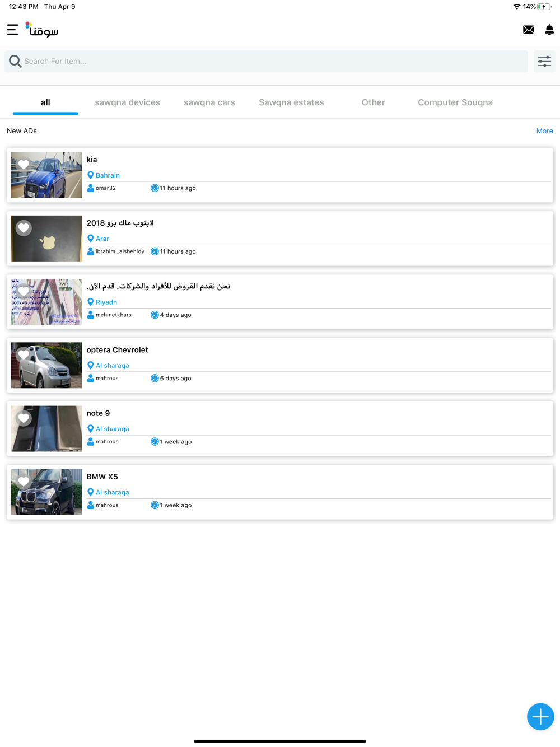The height and width of the screenshot is (747, 560).
Task: Tap the 12:43 PM clock in status bar
Action: (x=24, y=7)
